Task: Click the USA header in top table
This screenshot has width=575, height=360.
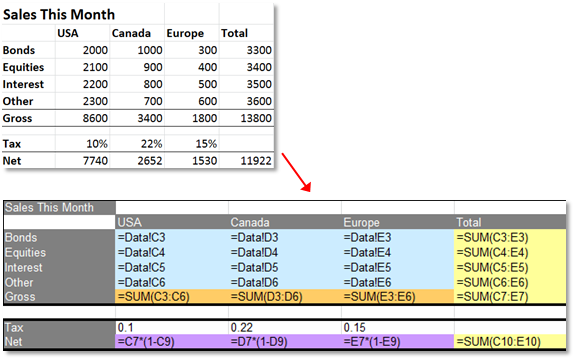Action: pos(68,33)
